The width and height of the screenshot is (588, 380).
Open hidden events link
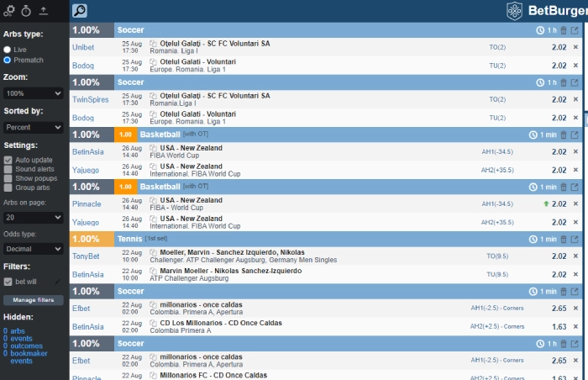tap(18, 338)
